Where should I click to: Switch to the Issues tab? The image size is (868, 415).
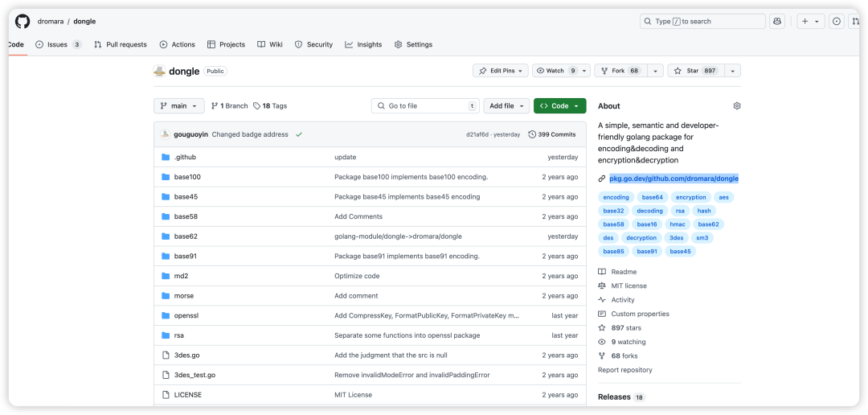(58, 44)
